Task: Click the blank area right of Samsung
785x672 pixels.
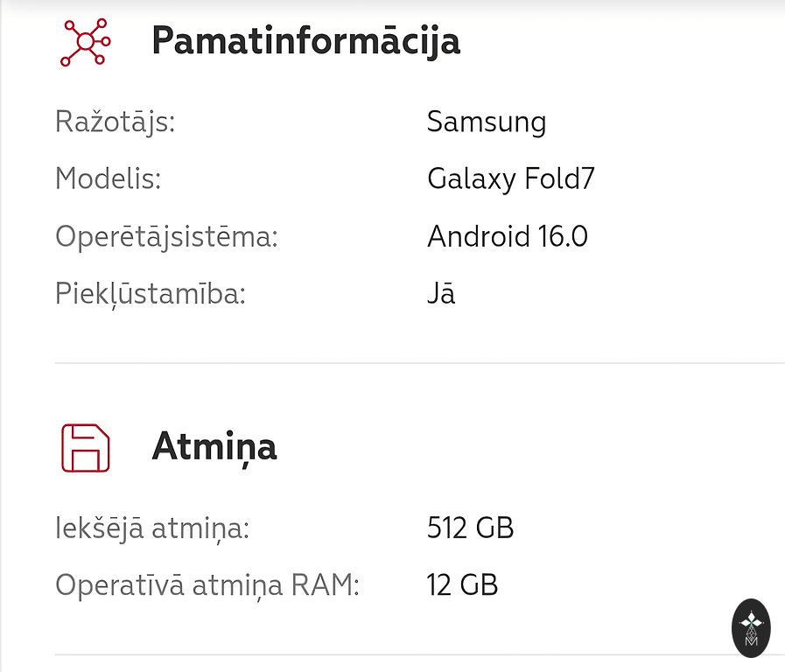Action: pos(665,122)
